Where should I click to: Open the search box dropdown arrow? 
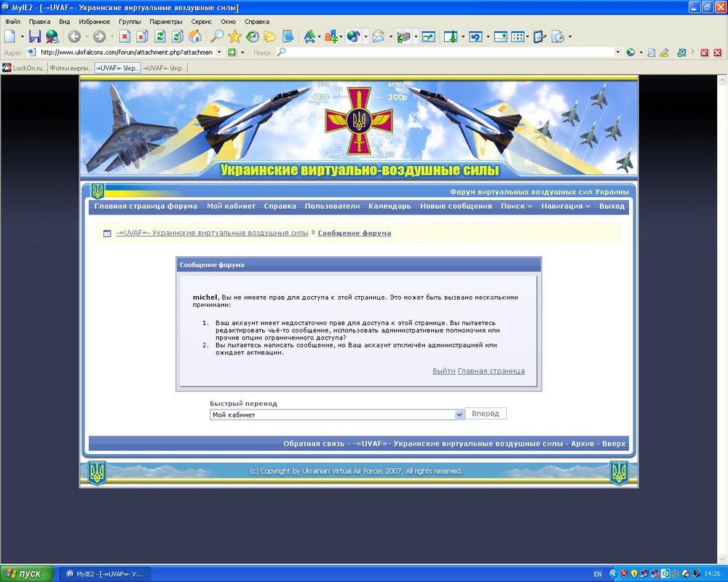tap(618, 52)
